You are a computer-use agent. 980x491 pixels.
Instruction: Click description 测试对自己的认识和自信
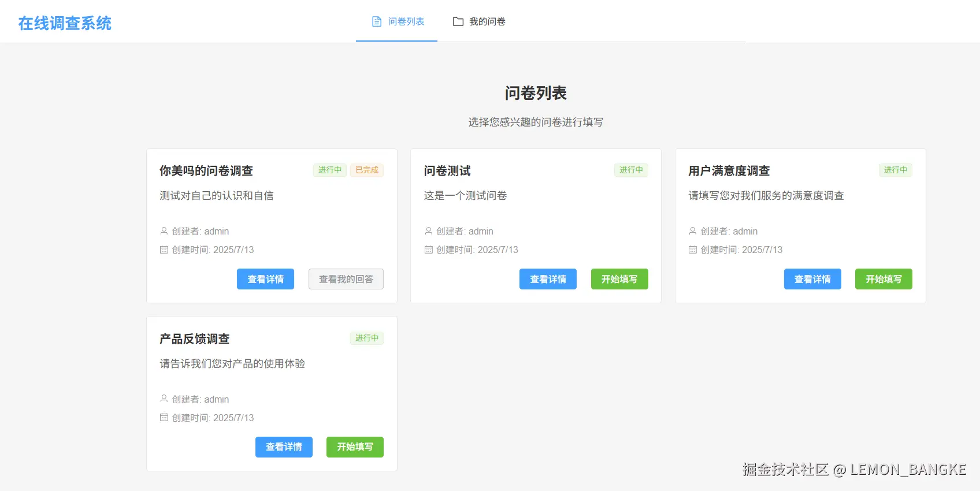coord(217,195)
